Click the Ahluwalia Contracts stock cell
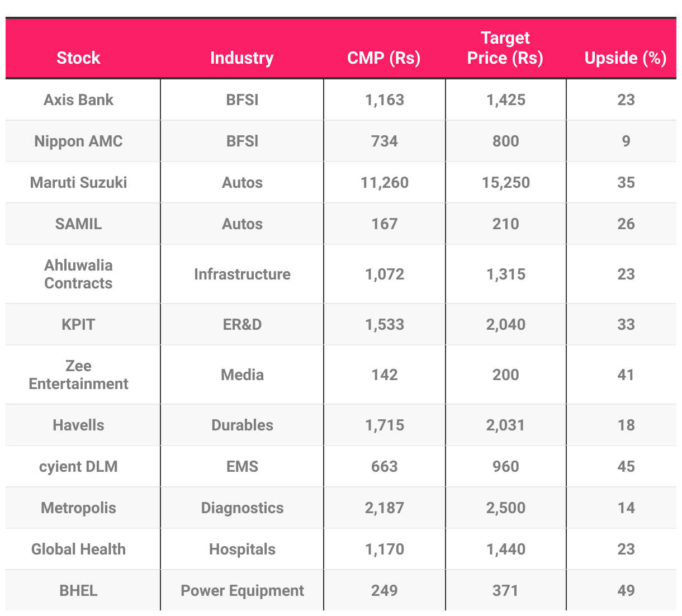682x616 pixels. click(x=78, y=274)
